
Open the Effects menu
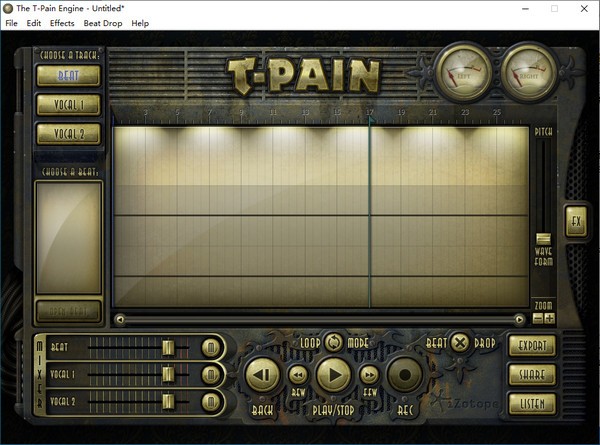tap(62, 23)
